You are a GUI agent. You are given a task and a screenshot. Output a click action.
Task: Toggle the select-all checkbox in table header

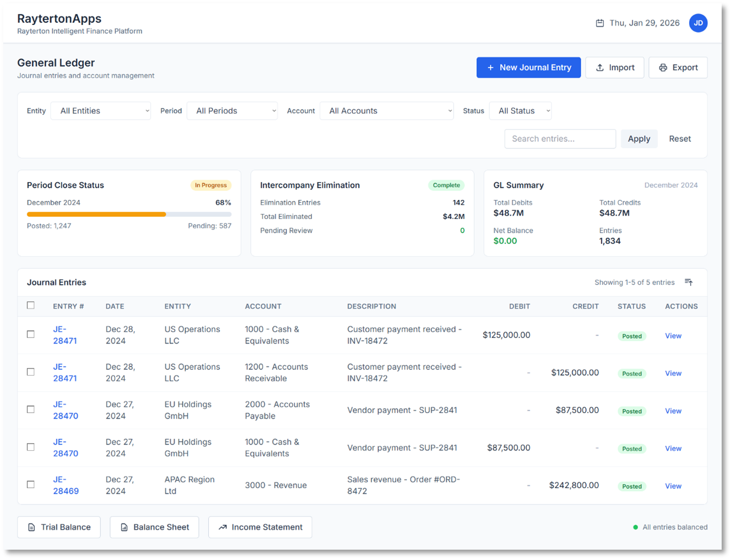click(31, 306)
